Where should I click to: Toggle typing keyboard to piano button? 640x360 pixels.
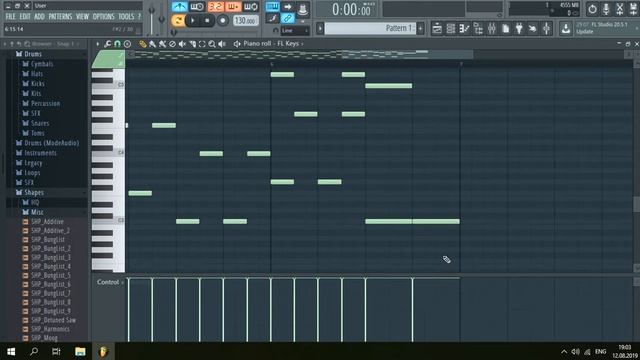click(272, 7)
